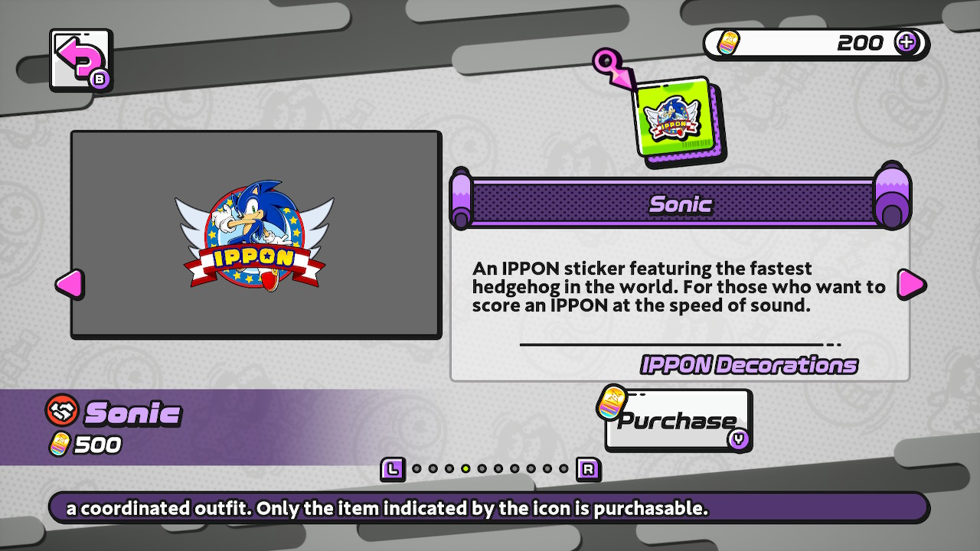Select the highlighted green page dot

click(x=465, y=469)
